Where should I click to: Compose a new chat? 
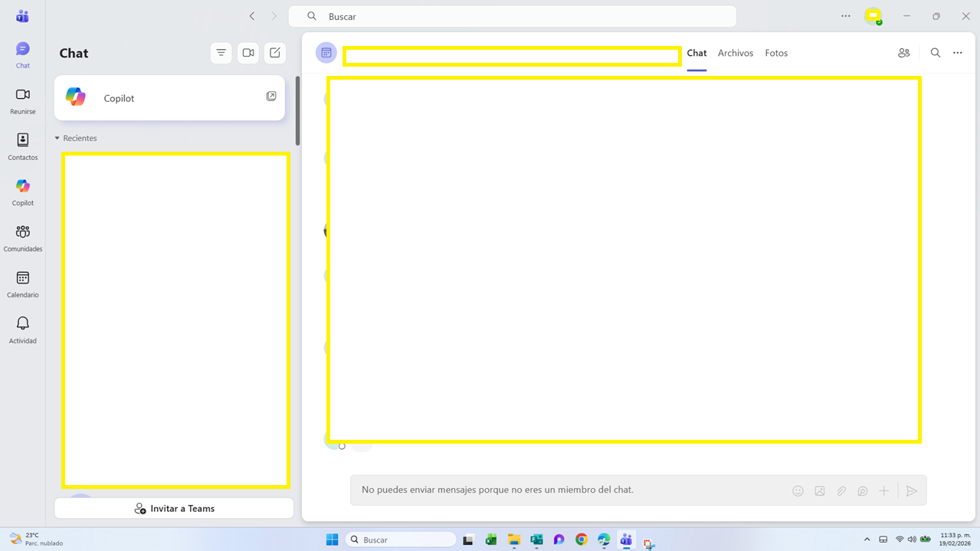275,53
